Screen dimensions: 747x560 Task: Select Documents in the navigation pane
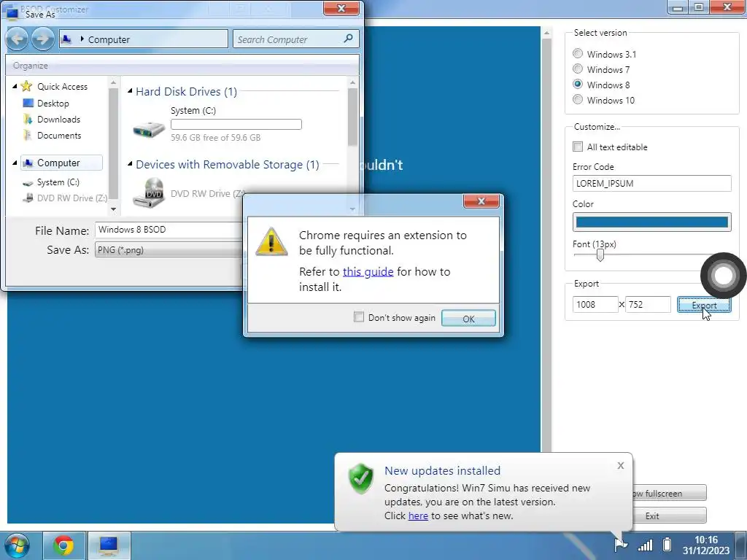(59, 136)
